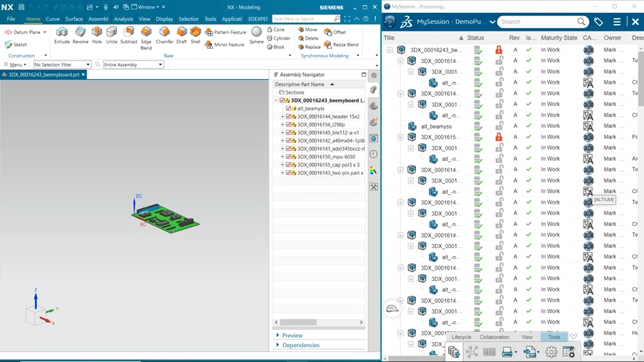Uncheck 3DX_00016141_adxl345bccz checkbox

(x=288, y=149)
